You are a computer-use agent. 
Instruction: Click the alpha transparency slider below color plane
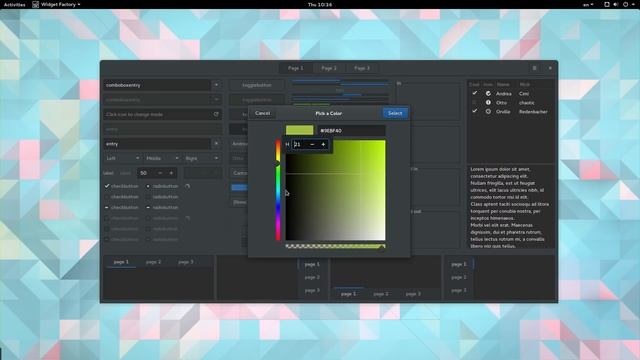[x=335, y=246]
